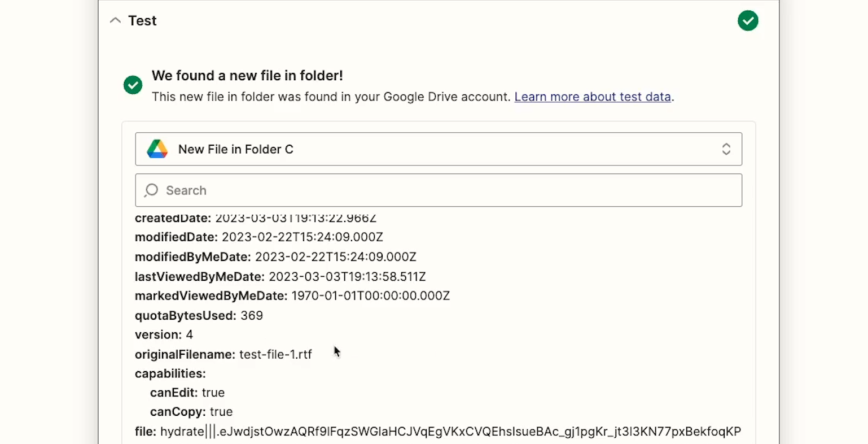Click success checkmark beside "We found a new file"
Screen dimensions: 868x444
click(133, 85)
